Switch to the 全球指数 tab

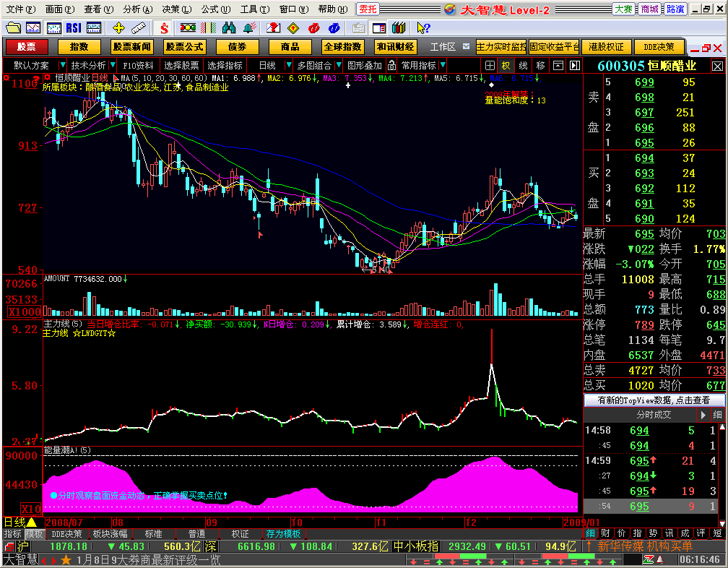coord(342,47)
